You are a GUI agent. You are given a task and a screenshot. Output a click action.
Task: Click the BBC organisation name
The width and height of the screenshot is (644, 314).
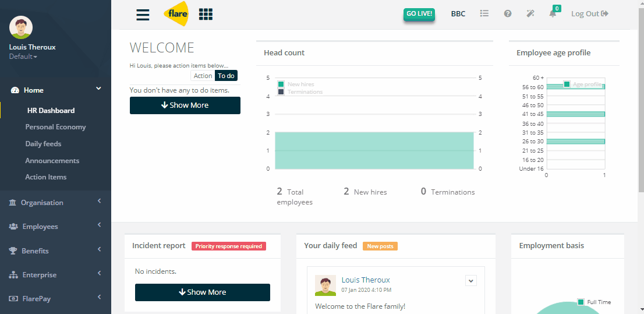coord(458,13)
